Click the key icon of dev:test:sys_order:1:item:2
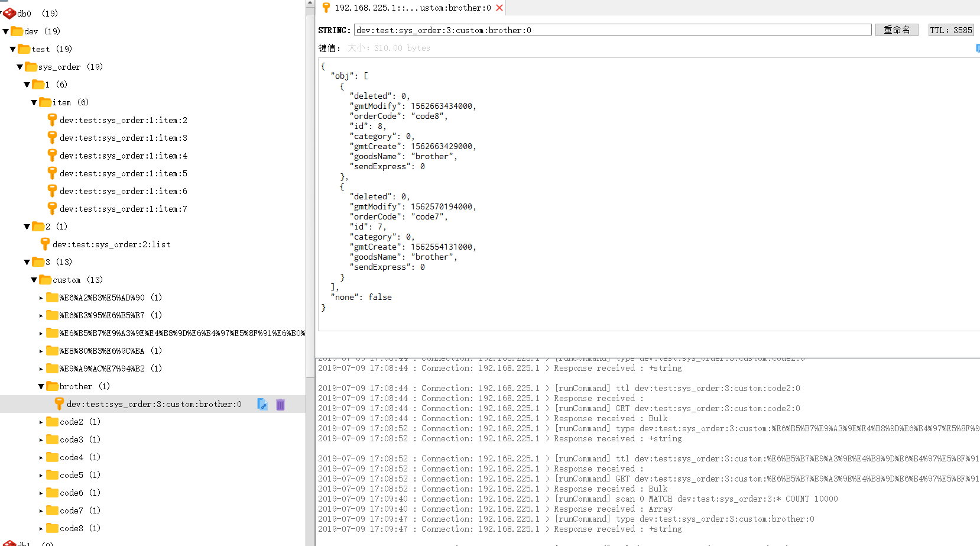980x546 pixels. (52, 119)
